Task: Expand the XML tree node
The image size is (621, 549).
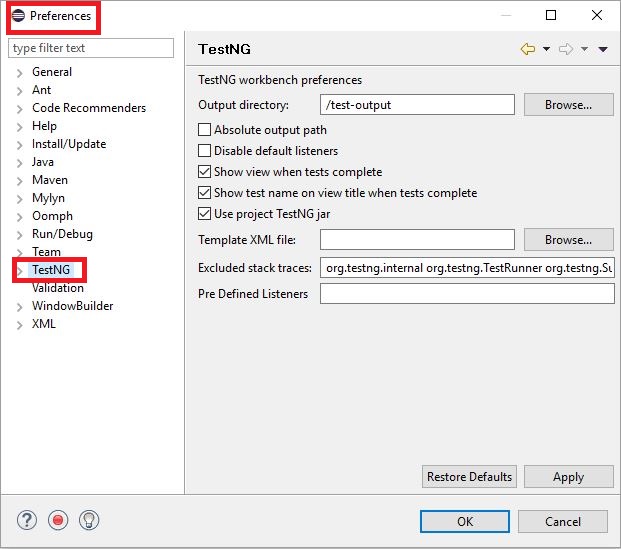Action: click(20, 325)
